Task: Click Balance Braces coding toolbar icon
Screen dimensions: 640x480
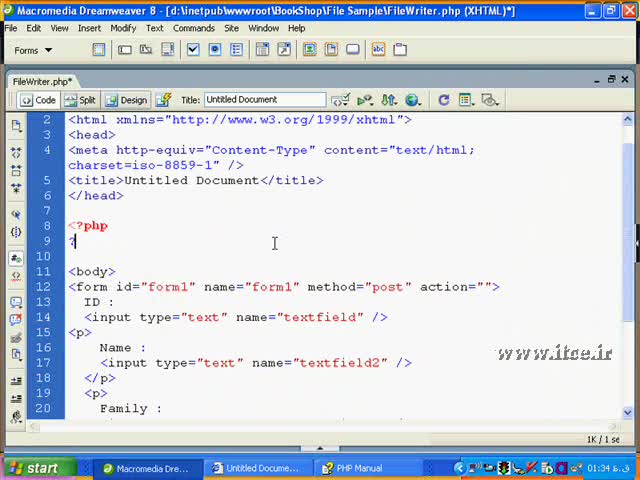Action: pyautogui.click(x=16, y=232)
